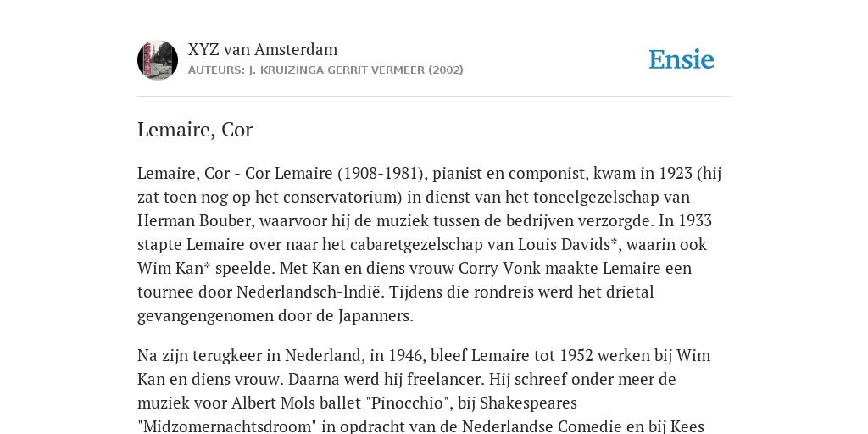The image size is (868, 434).
Task: Click the lifespan '(1908-1981)' in the first sentence
Action: coord(382,173)
